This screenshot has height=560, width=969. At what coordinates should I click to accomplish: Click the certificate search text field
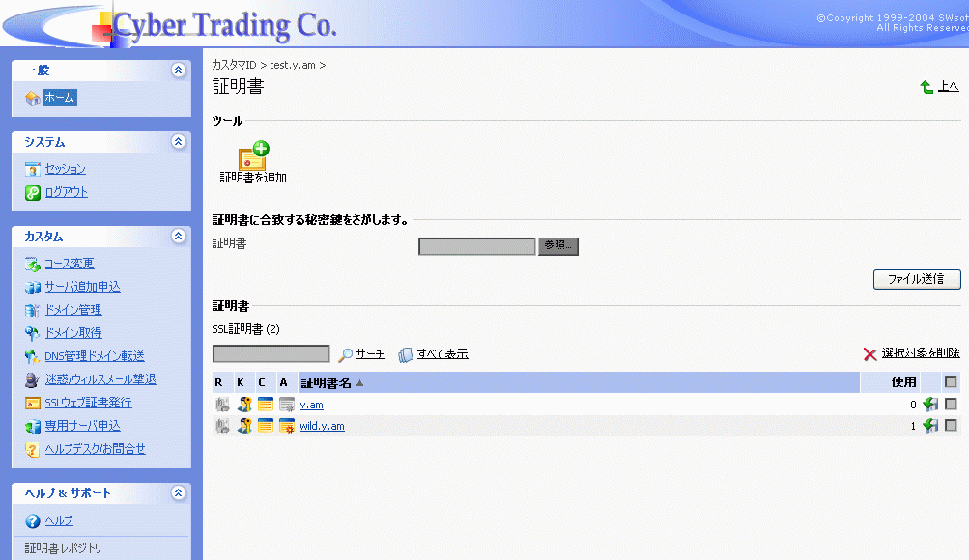pos(271,354)
